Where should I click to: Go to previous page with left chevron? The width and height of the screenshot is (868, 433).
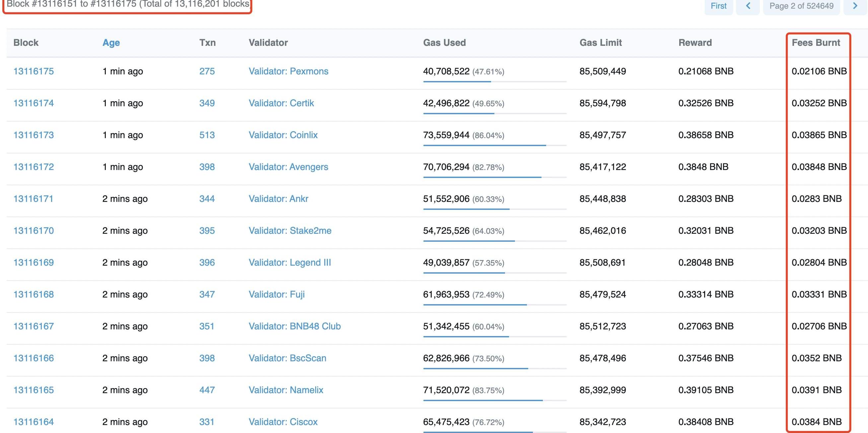(748, 6)
